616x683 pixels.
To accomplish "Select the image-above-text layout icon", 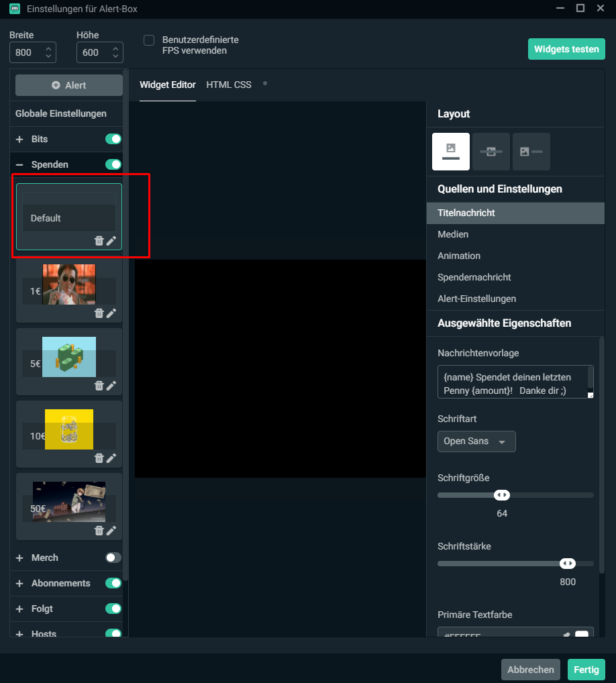I will [451, 152].
